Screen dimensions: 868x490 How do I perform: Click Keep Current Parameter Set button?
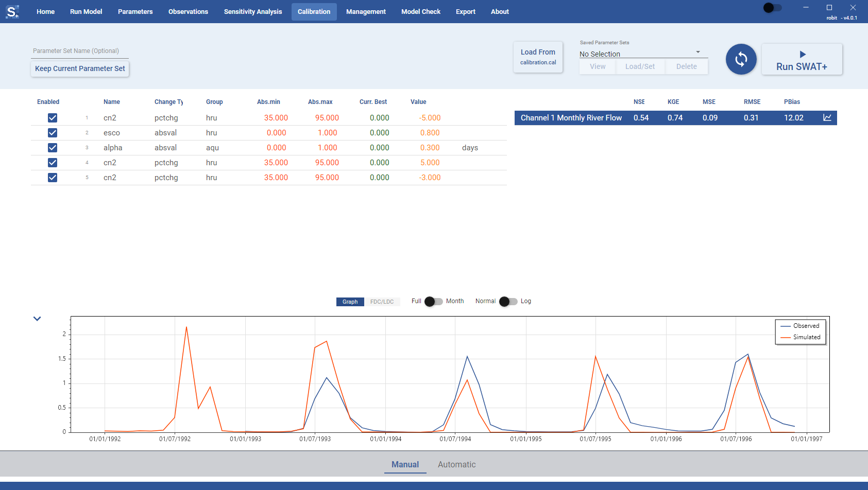pos(80,68)
